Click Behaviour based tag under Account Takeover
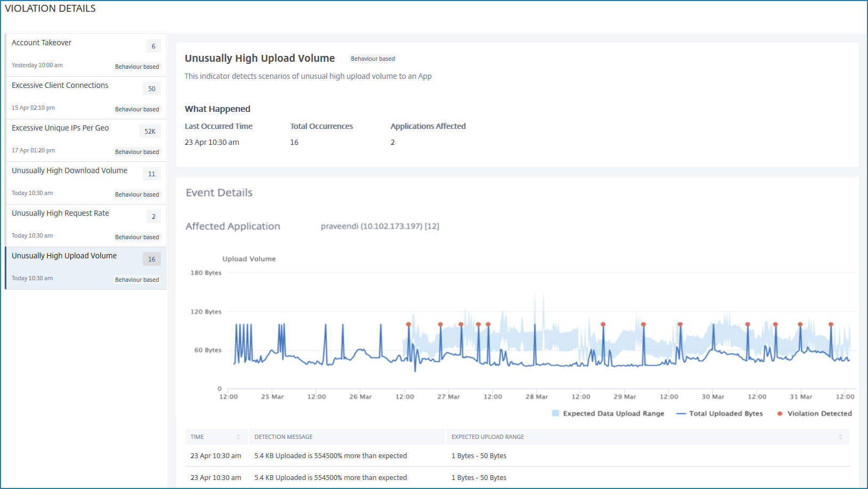 (137, 67)
